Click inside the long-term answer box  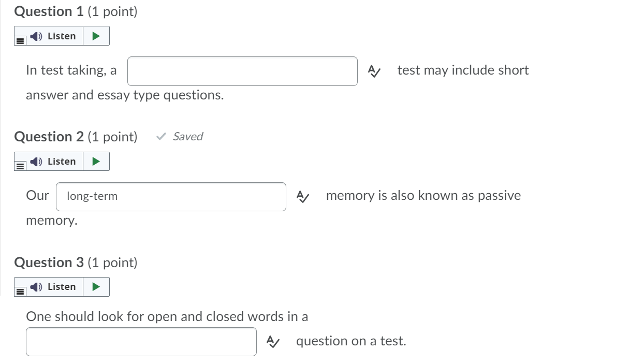[171, 197]
